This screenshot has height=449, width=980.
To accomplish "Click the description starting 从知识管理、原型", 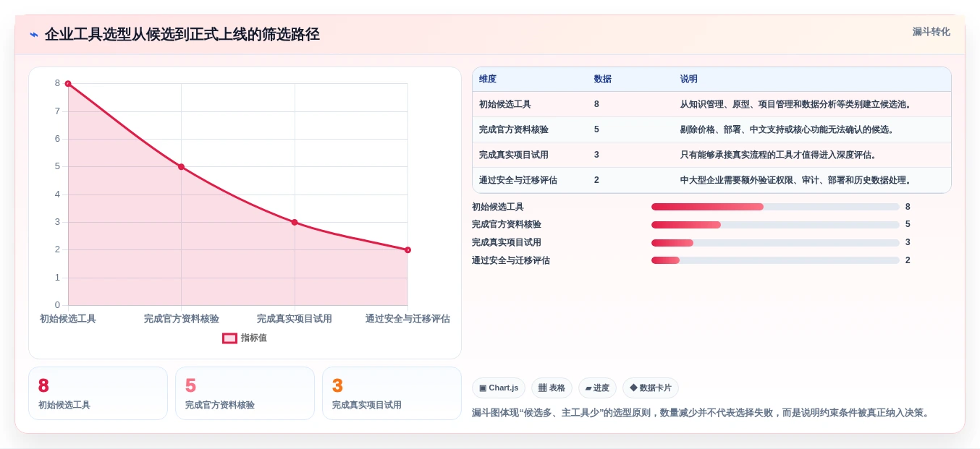I will click(798, 104).
